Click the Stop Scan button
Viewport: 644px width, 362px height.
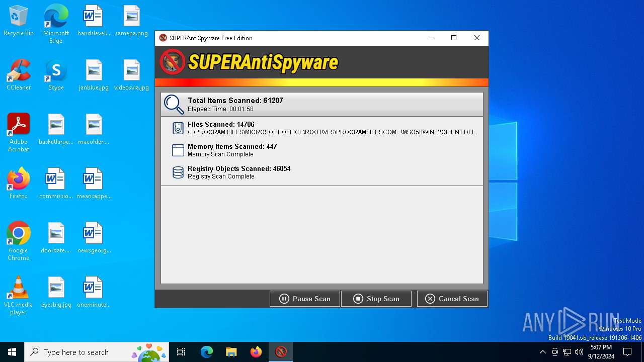pos(376,299)
